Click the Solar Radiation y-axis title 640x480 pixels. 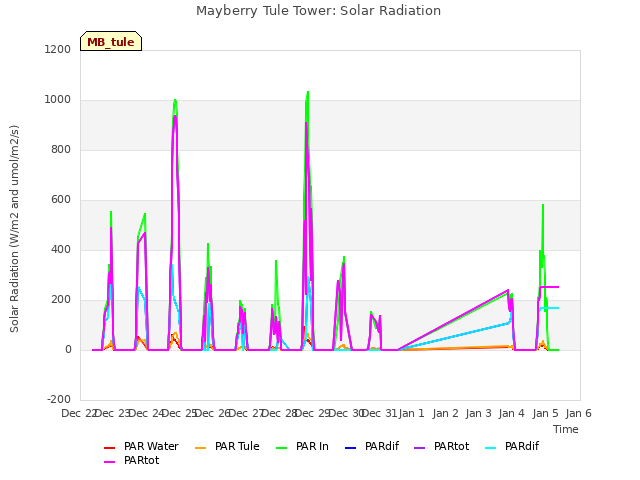(14, 229)
